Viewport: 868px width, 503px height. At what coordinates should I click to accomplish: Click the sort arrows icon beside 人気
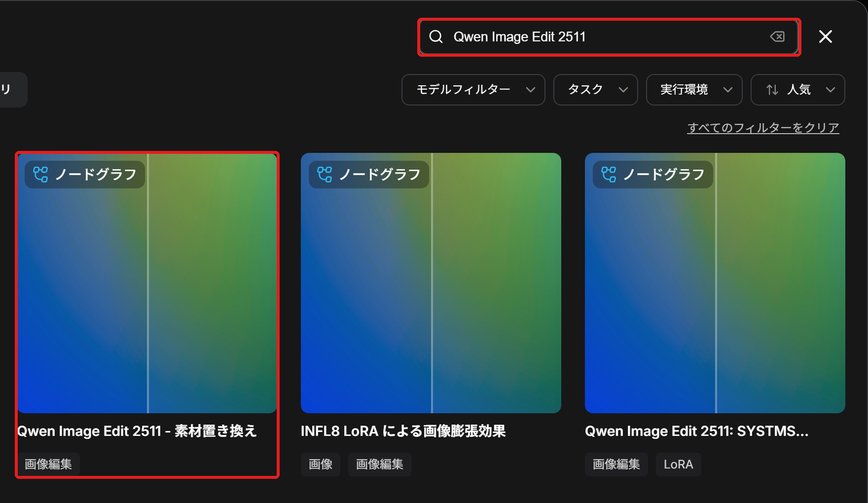tap(772, 90)
